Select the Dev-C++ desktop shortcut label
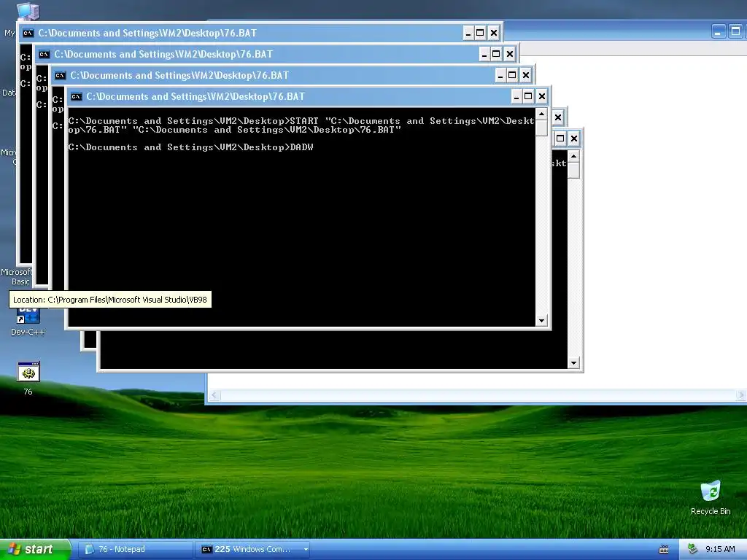 28,332
